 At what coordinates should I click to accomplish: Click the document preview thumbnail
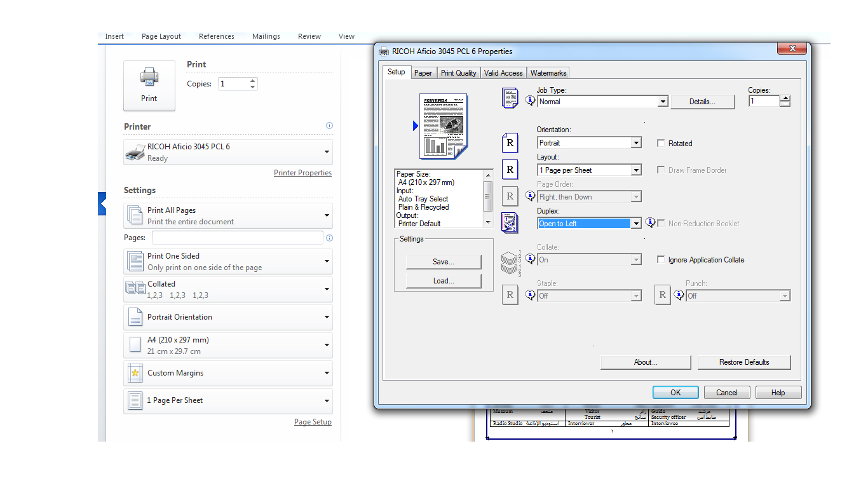[x=444, y=126]
